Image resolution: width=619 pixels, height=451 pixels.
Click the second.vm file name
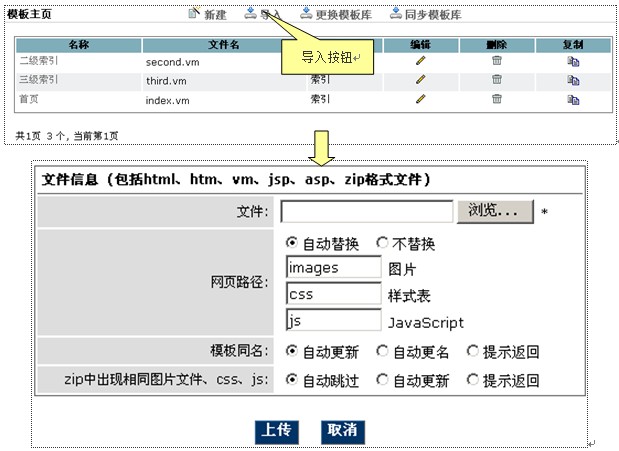[173, 62]
